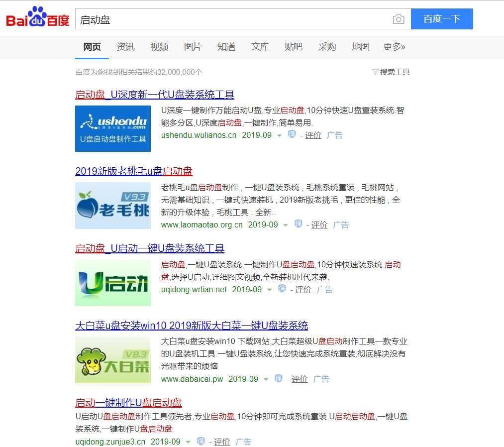This screenshot has width=504, height=447.
Task: Click the U启动 thumbnail image
Action: (113, 283)
